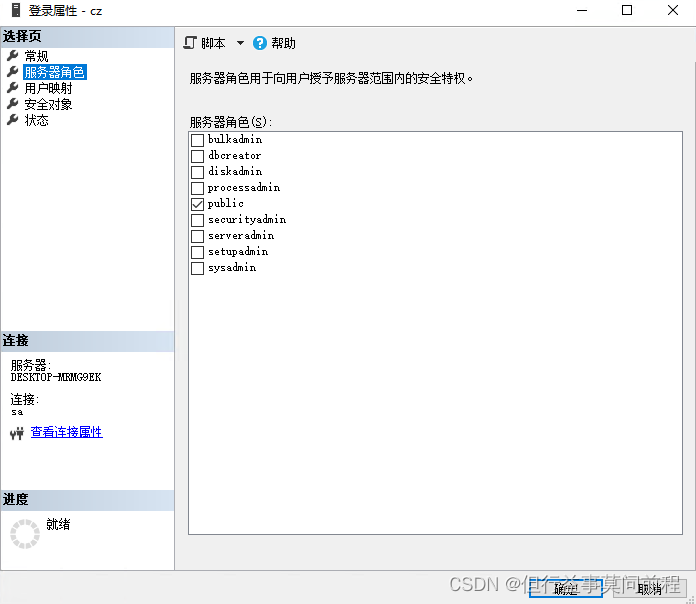
Task: Close the login properties window
Action: tap(672, 10)
